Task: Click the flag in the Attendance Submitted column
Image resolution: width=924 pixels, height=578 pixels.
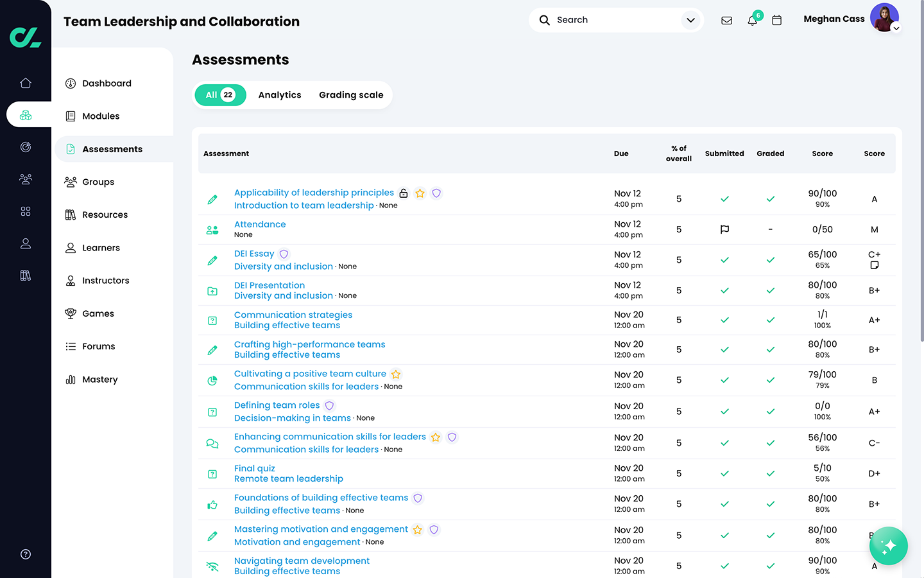Action: (x=724, y=229)
